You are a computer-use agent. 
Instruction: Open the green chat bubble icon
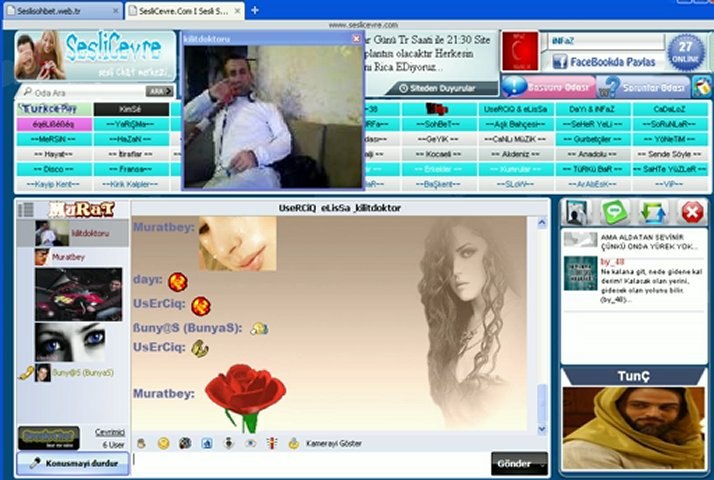point(614,213)
